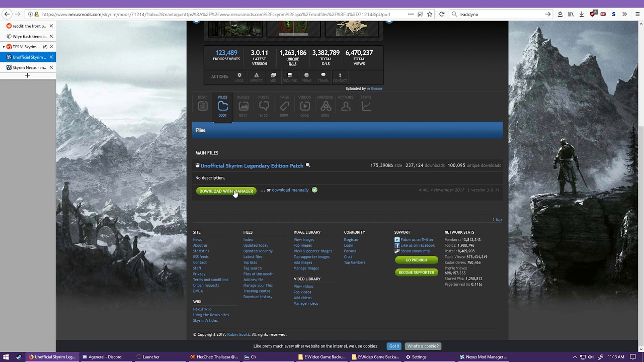Click the download manually link
Viewport: 644px width, 362px height.
click(290, 190)
